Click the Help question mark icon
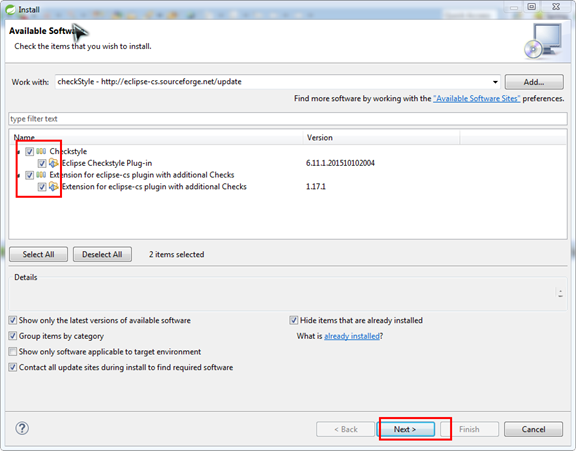The height and width of the screenshot is (451, 576). coord(22,428)
